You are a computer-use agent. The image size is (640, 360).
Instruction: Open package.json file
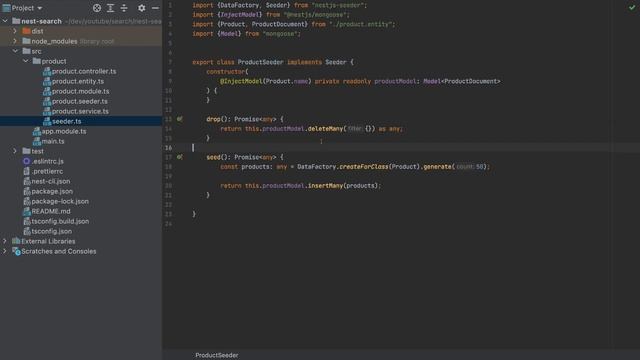pyautogui.click(x=52, y=191)
